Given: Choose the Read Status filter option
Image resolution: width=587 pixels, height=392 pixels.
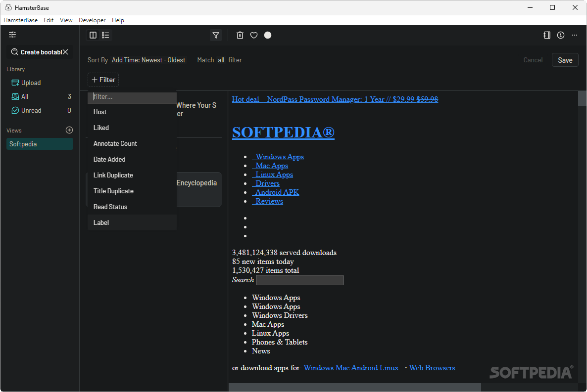Looking at the screenshot, I should (x=132, y=207).
